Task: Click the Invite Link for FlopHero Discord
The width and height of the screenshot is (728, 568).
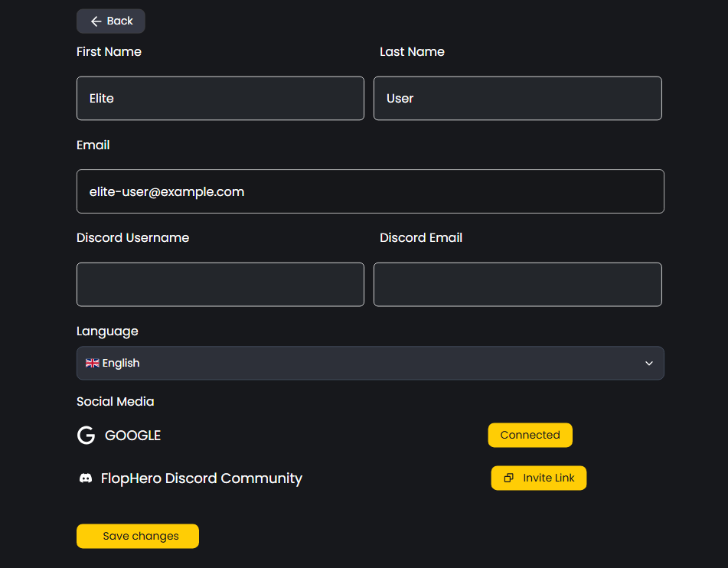Action: 538,478
